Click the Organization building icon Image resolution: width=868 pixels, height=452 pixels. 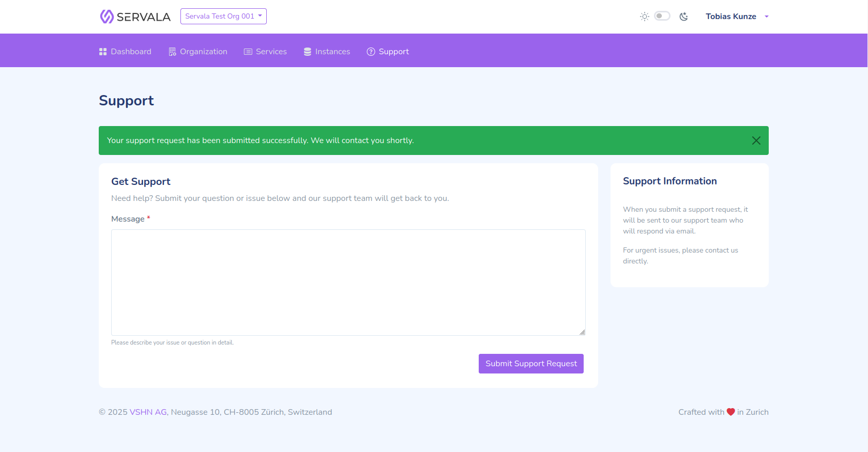coord(172,52)
